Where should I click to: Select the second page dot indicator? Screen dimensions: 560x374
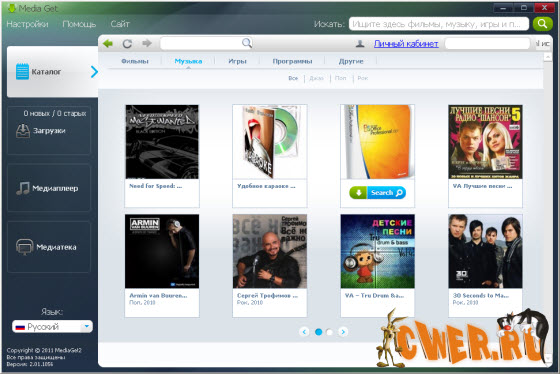[x=329, y=332]
